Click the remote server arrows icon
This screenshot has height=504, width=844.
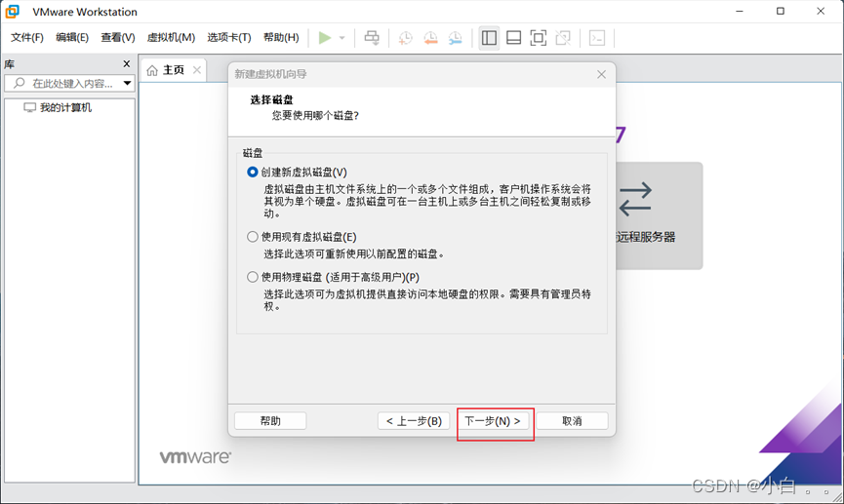click(635, 199)
